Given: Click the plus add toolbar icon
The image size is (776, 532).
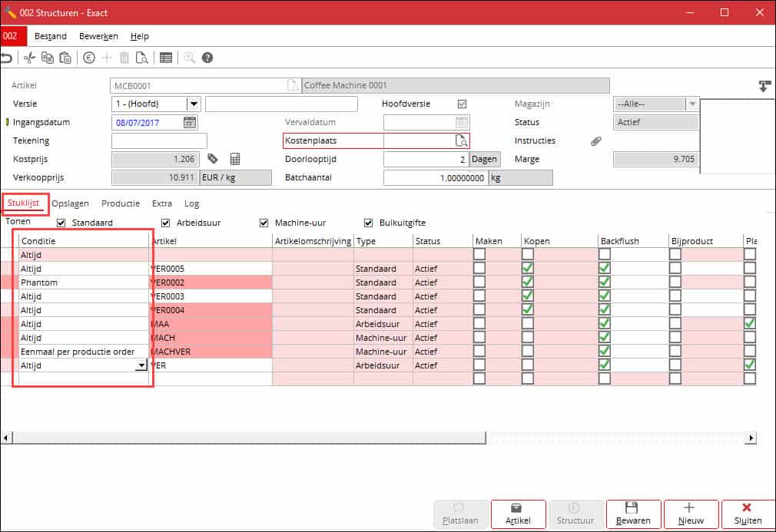Looking at the screenshot, I should [x=106, y=58].
